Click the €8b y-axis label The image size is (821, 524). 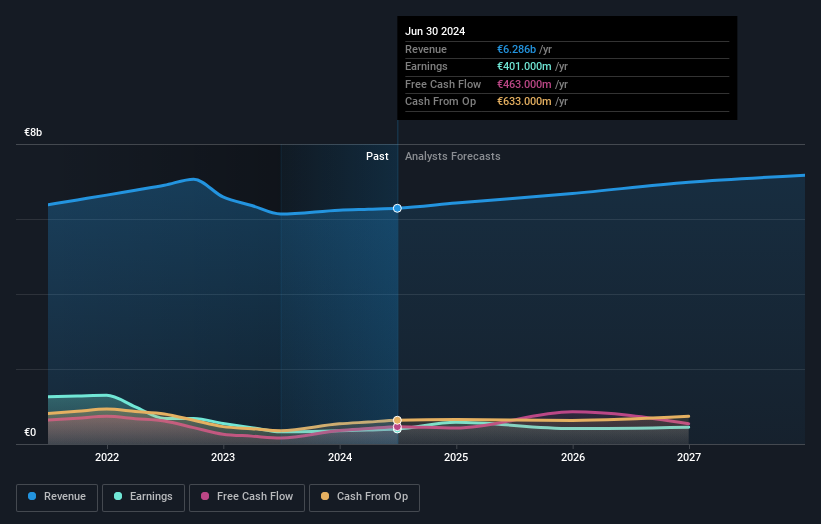coord(33,132)
